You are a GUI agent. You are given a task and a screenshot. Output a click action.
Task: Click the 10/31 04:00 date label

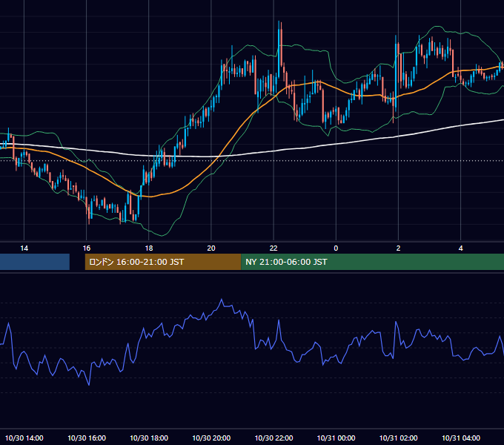tap(460, 438)
